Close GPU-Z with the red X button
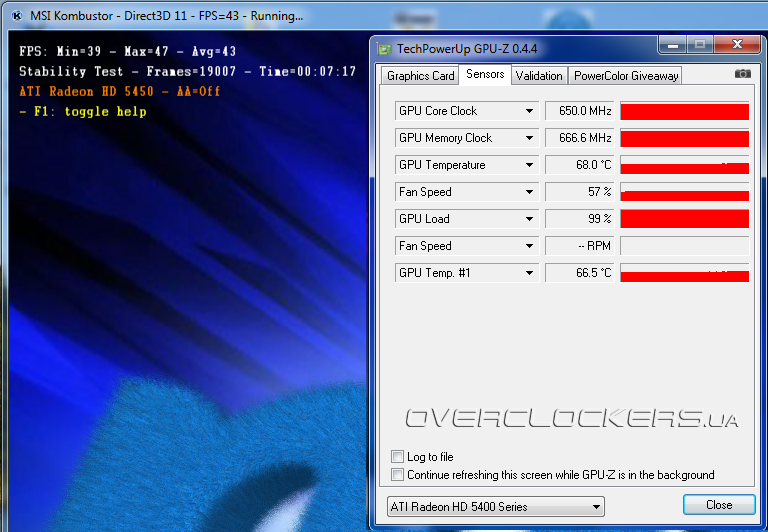Screen dimensions: 768x532 pyautogui.click(x=737, y=45)
